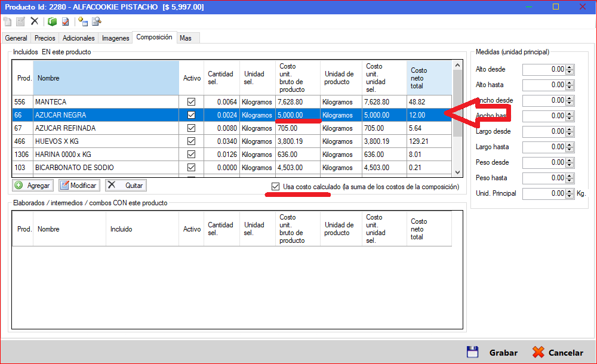Decrease Largo hasta with spinner down arrow
Screen dimensions: 597x364
coord(570,149)
